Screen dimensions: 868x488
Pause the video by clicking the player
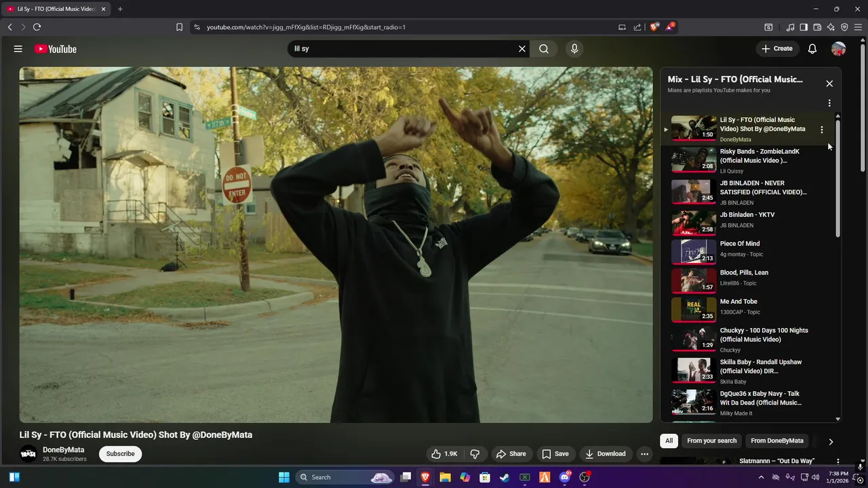pos(336,245)
